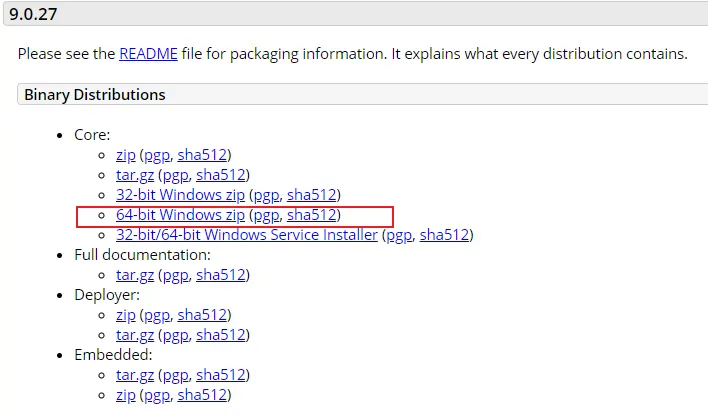Open sha512 checksum for Core tar.gz
The width and height of the screenshot is (708, 418).
click(x=221, y=175)
